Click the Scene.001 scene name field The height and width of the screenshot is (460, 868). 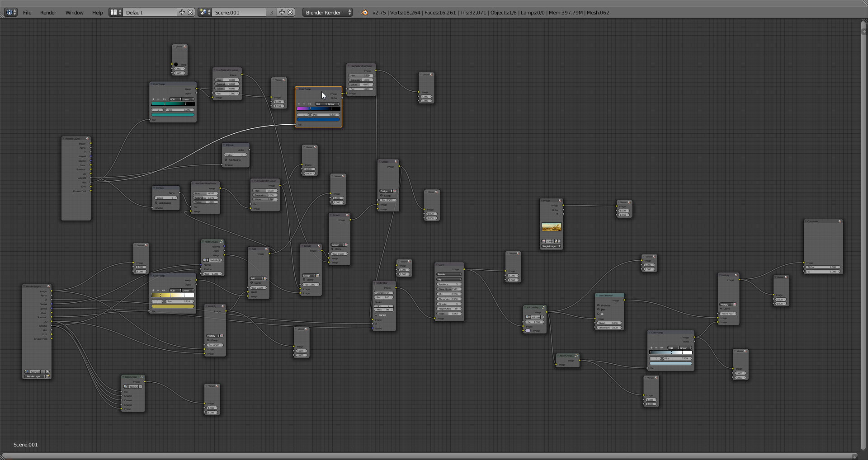(x=240, y=12)
